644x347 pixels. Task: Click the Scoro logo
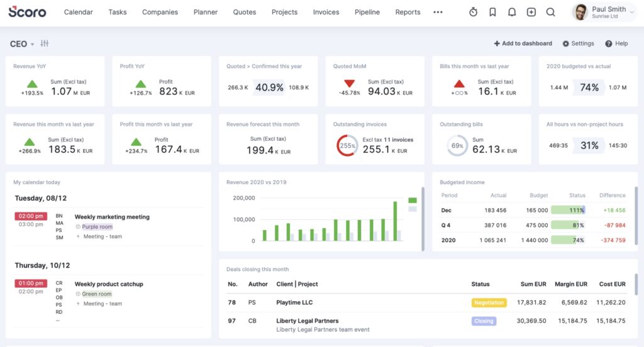coord(27,11)
